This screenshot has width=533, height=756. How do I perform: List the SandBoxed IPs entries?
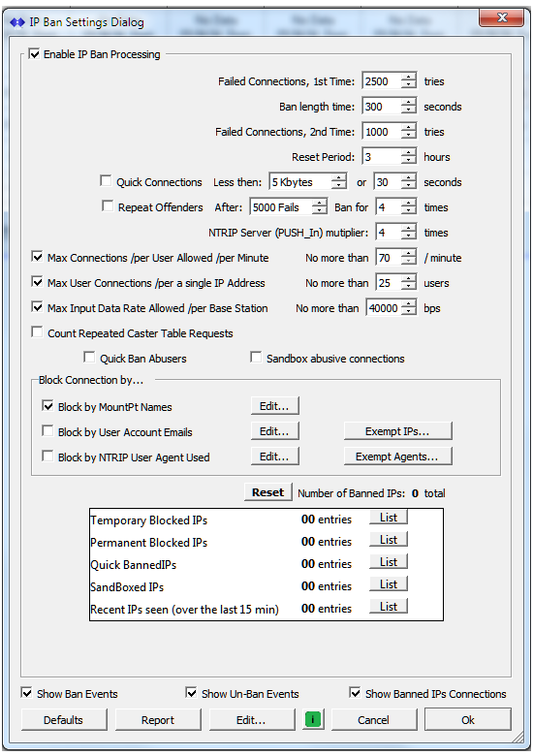(x=389, y=583)
